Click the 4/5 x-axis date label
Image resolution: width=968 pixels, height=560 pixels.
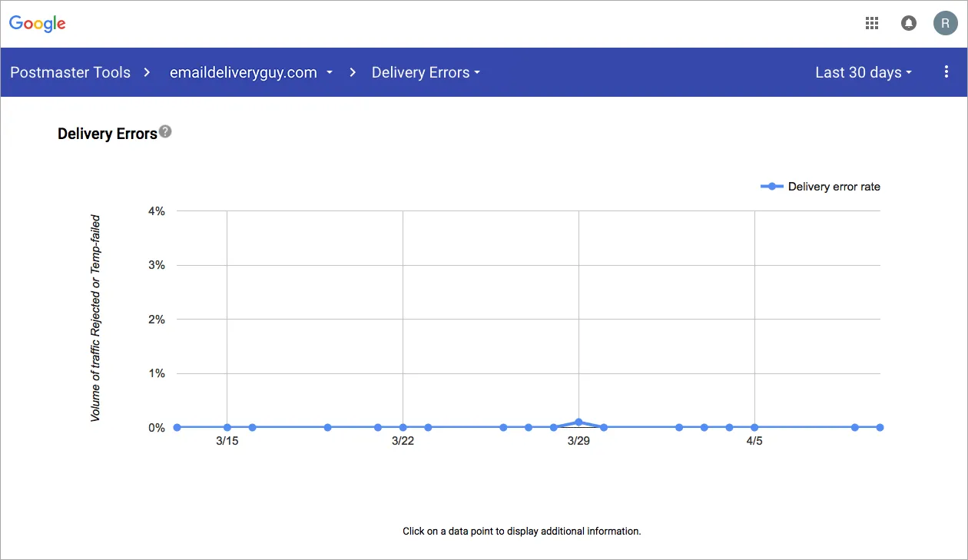tap(754, 441)
